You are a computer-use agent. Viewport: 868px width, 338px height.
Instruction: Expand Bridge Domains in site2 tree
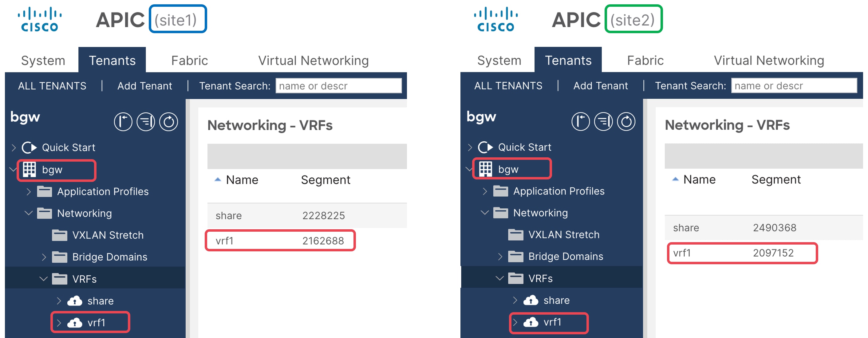click(x=500, y=257)
